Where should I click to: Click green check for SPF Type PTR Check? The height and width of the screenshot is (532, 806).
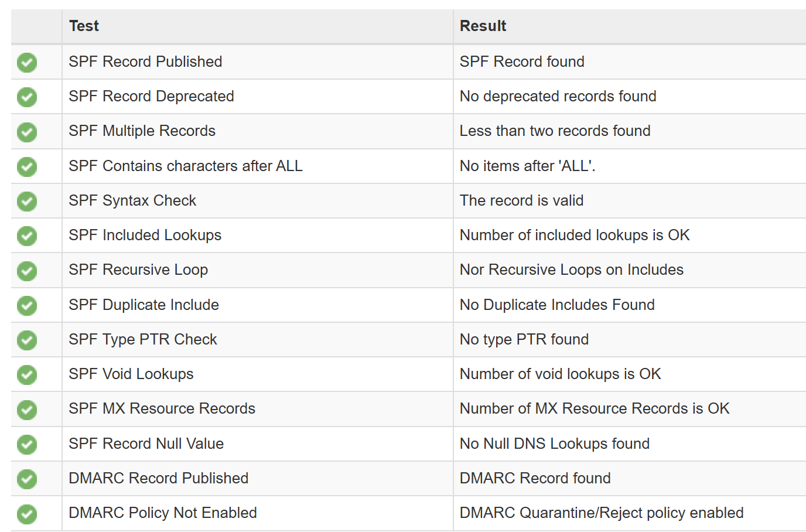point(27,340)
